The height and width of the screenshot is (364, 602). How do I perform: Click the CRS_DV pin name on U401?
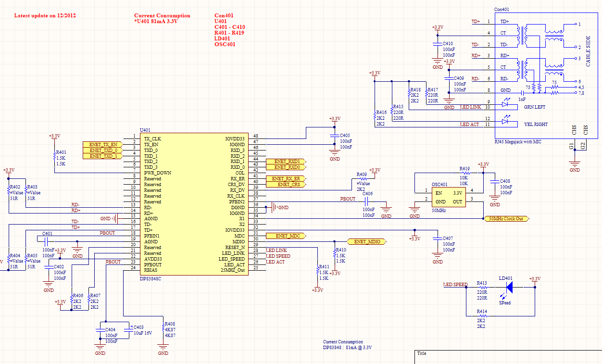coord(236,185)
